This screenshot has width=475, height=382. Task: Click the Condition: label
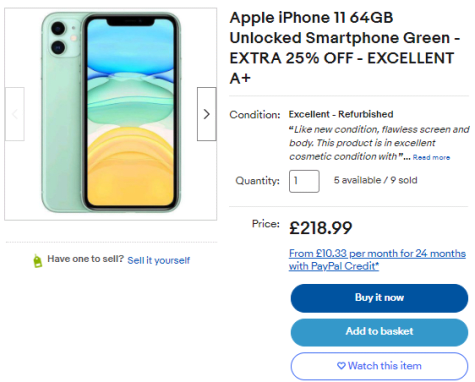pos(255,115)
